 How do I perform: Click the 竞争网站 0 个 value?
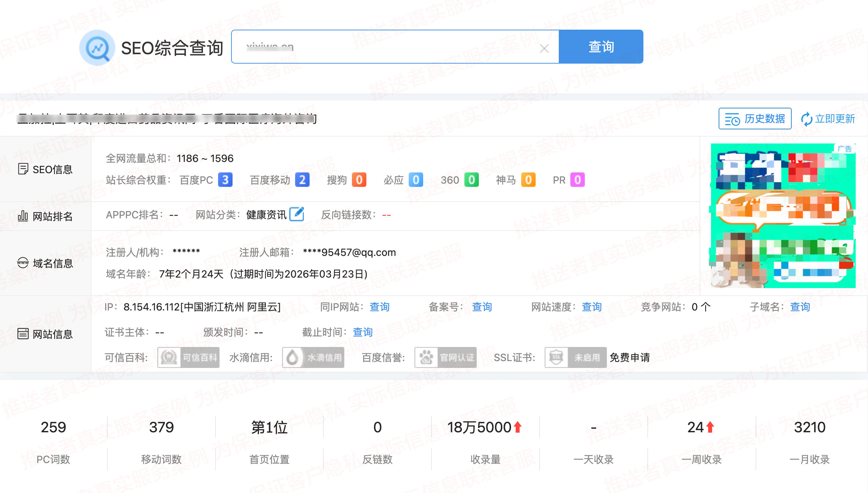701,307
